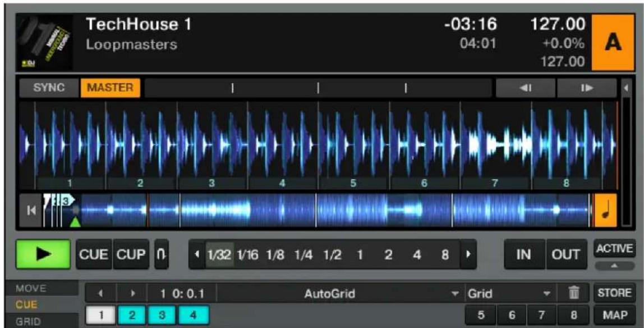Toggle the key lock note icon
Screen dimensions: 644x328
605,211
